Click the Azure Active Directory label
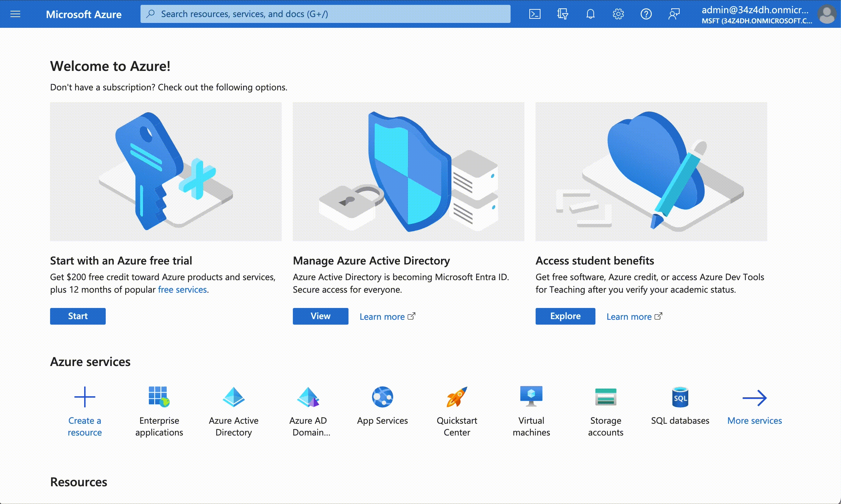 pyautogui.click(x=234, y=426)
